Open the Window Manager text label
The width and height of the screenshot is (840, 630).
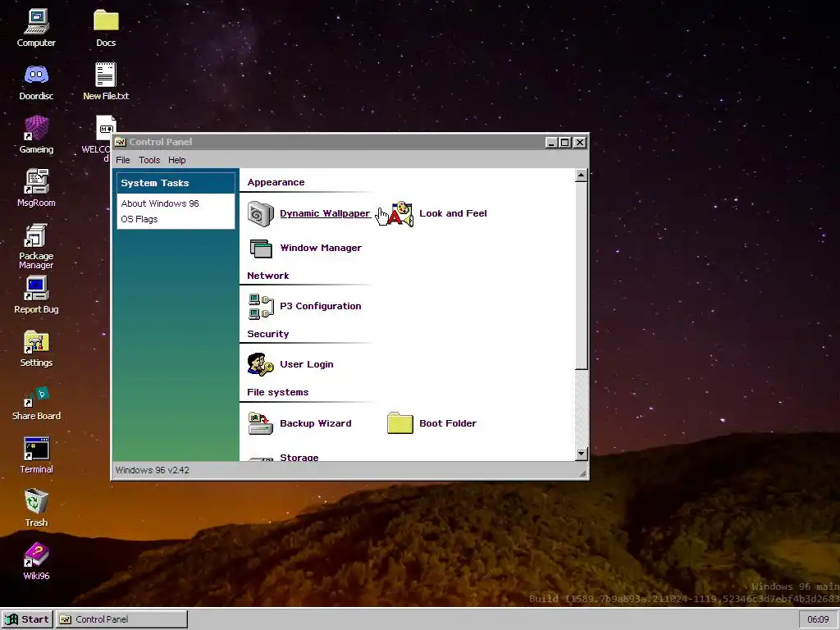pyautogui.click(x=321, y=248)
